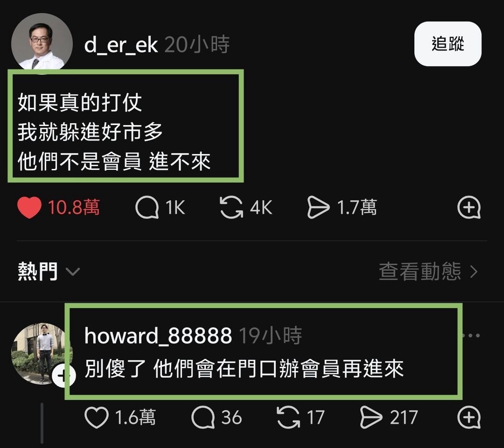Tap the add-to-feed bubble icon on main post

pyautogui.click(x=469, y=207)
